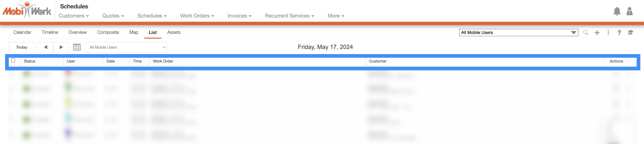
Task: Open the All Mobile Users filter beside calendar icon
Action: [x=126, y=47]
